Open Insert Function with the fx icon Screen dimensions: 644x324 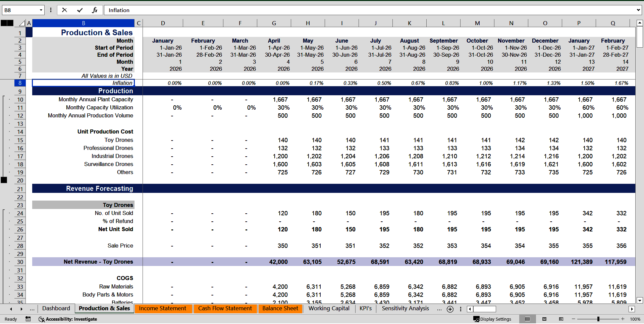coord(95,10)
